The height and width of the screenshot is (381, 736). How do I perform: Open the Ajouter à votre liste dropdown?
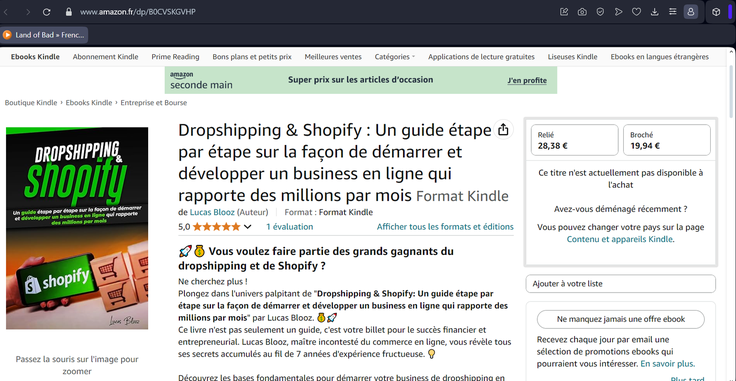click(x=621, y=284)
